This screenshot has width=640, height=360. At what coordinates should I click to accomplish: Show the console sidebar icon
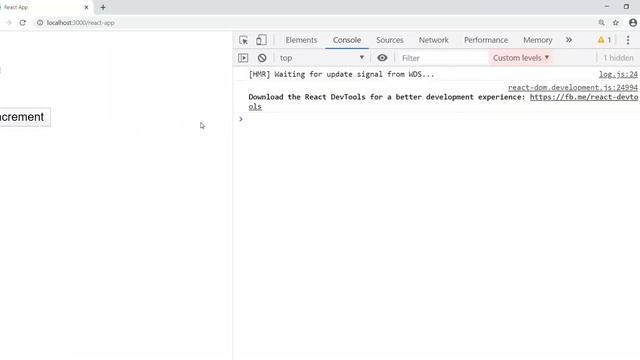(243, 58)
